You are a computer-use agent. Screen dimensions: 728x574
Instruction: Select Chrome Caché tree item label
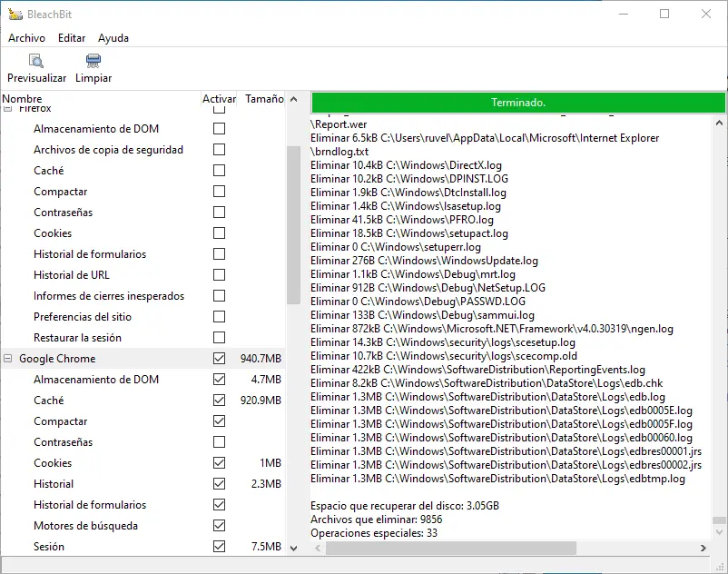coord(49,401)
